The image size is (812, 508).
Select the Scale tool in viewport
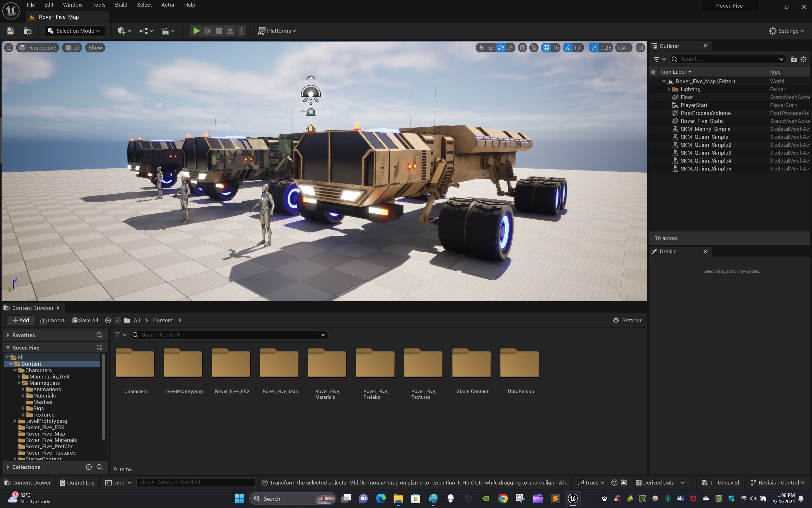pyautogui.click(x=510, y=48)
